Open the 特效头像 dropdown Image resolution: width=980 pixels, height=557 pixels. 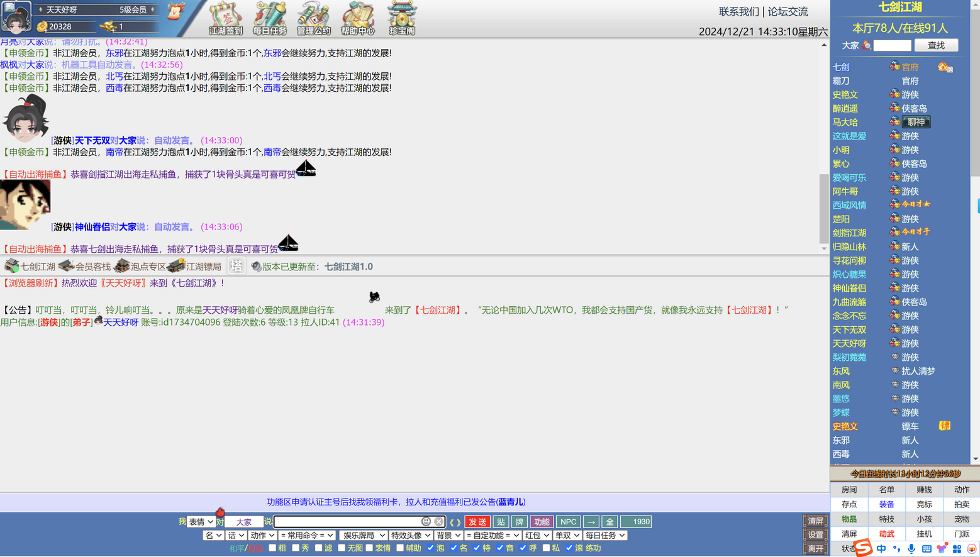410,536
